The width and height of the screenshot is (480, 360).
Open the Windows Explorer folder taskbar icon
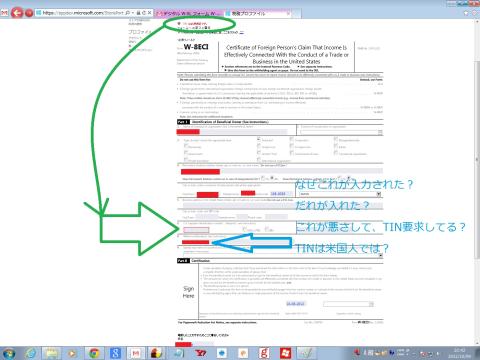point(52,353)
